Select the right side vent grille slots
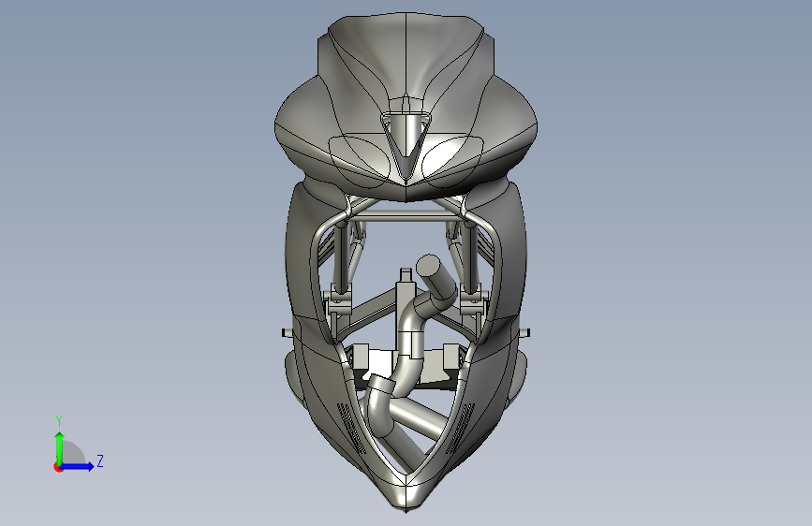The height and width of the screenshot is (526, 812). tap(461, 428)
